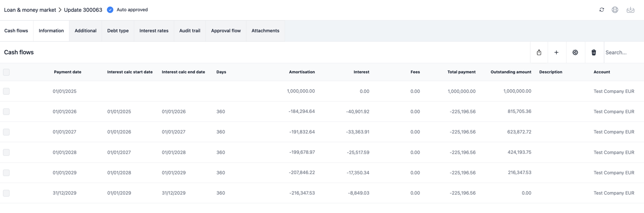Click the -8,849.03 interest value
Image resolution: width=644 pixels, height=213 pixels.
coord(359,193)
